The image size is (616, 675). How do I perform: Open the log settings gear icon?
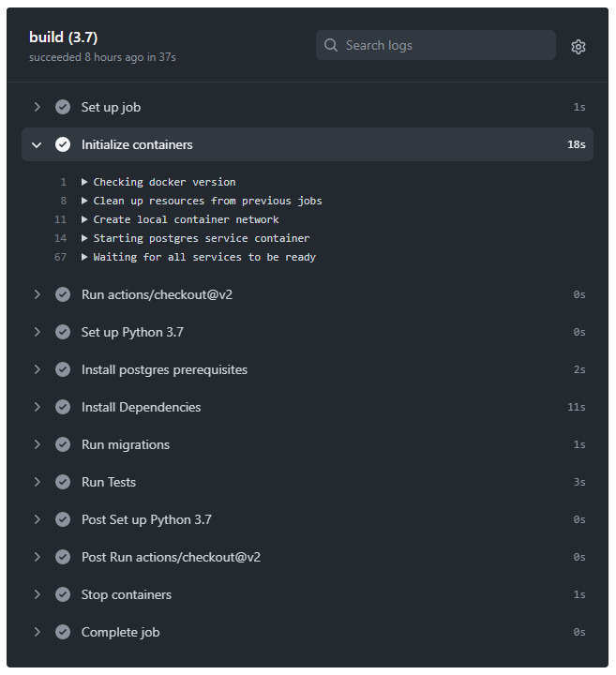578,47
